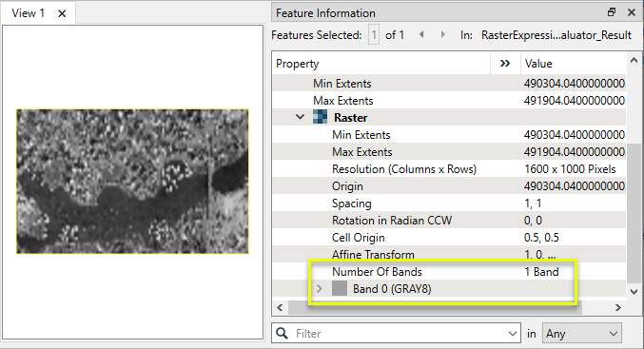The image size is (644, 349).
Task: Click the Property column header
Action: (x=381, y=64)
